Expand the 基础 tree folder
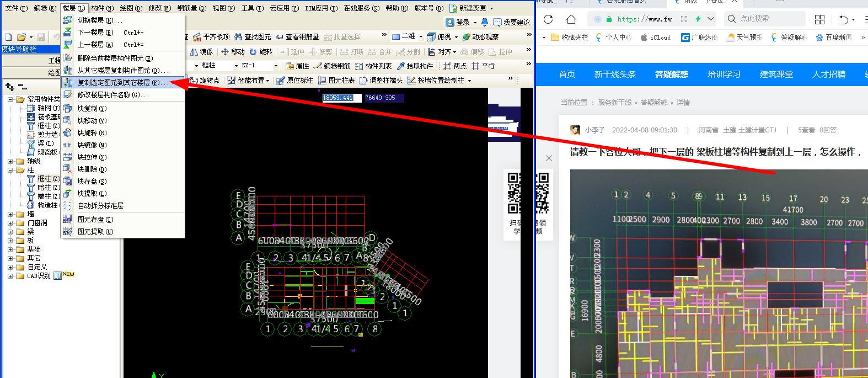Image resolution: width=868 pixels, height=378 pixels. point(10,249)
